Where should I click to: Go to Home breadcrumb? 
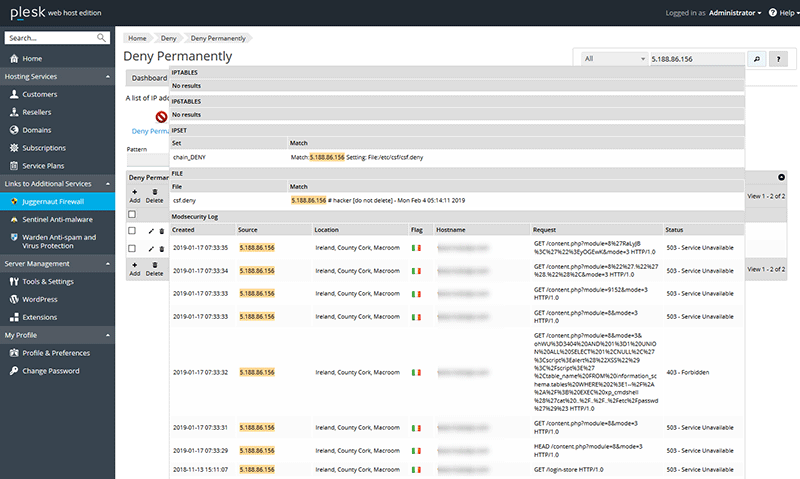137,38
